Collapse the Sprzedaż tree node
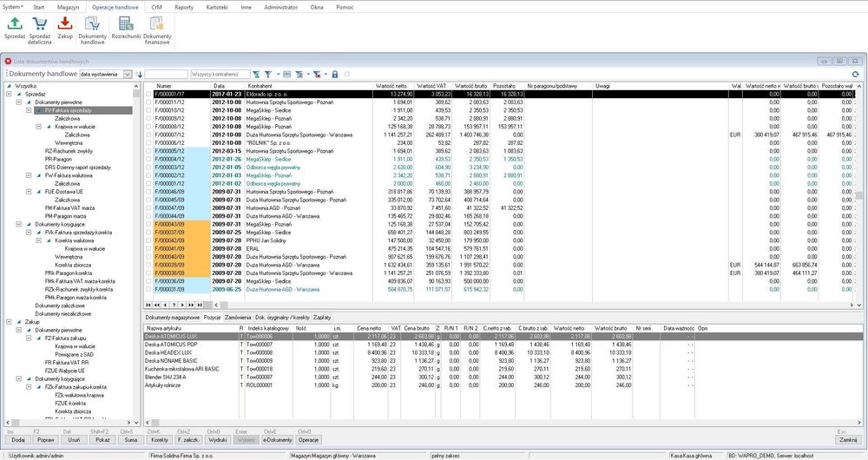Screen dimensions: 868x460 (9, 94)
